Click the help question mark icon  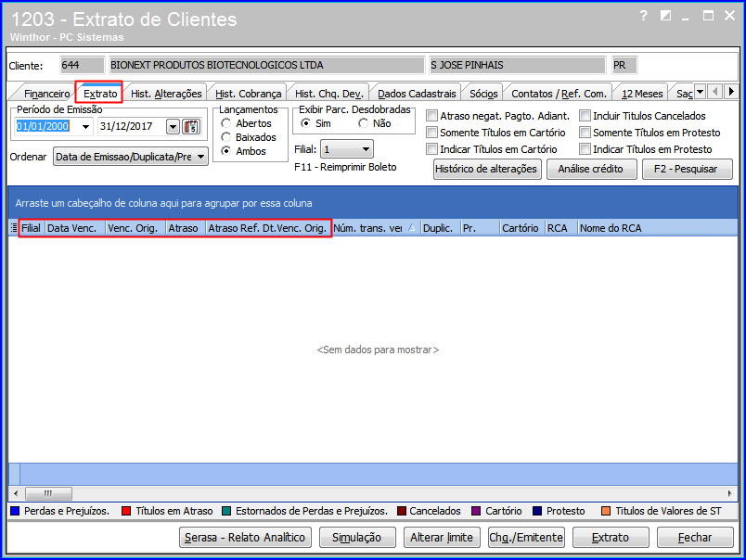[644, 16]
